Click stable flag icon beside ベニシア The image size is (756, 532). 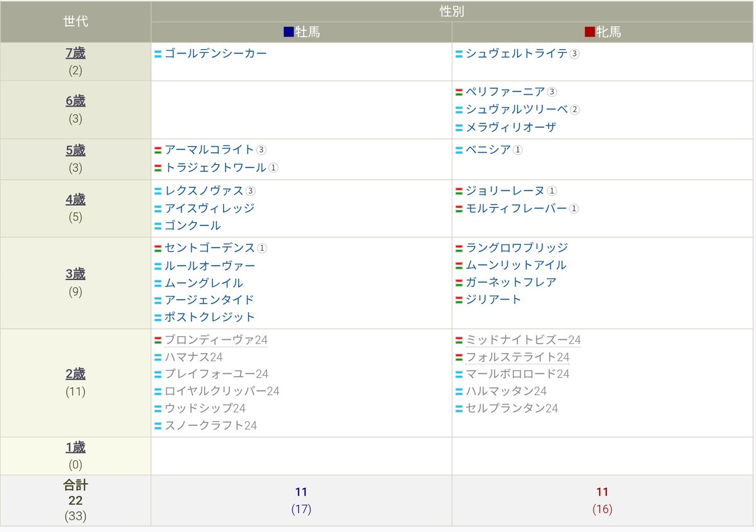tap(459, 150)
